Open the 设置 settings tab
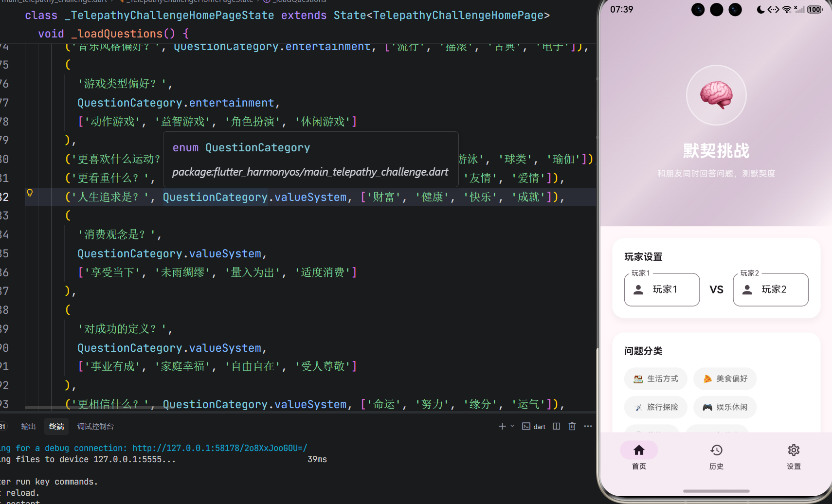The image size is (832, 504). 794,456
